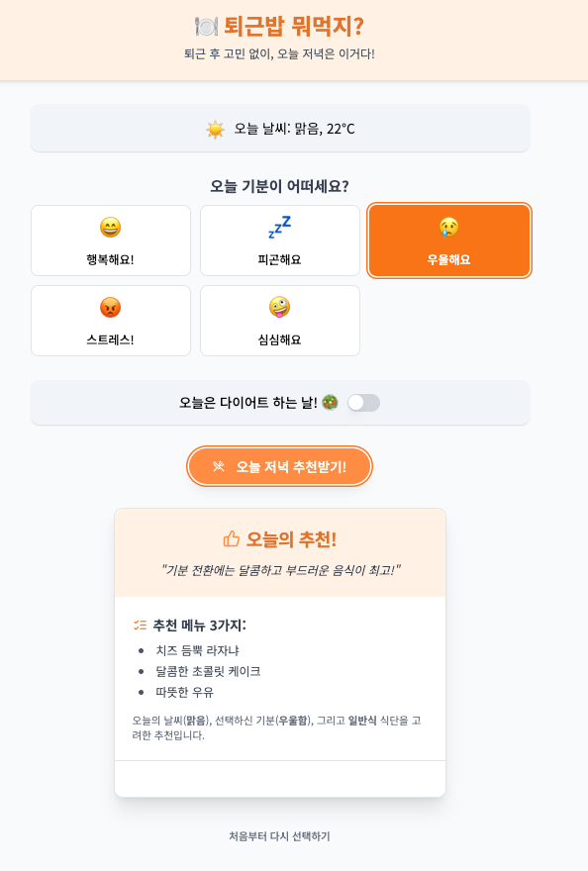
Task: Choose the 스트레스! mood card
Action: click(x=111, y=321)
